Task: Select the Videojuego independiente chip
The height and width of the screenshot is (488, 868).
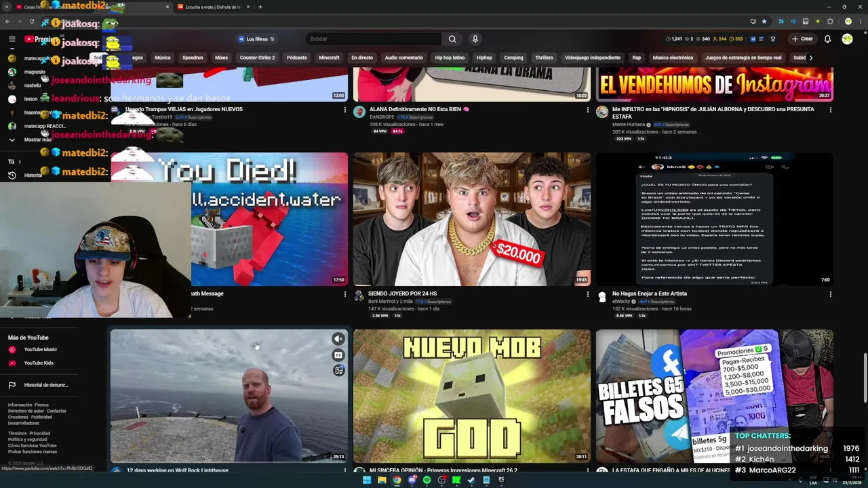Action: click(x=593, y=58)
